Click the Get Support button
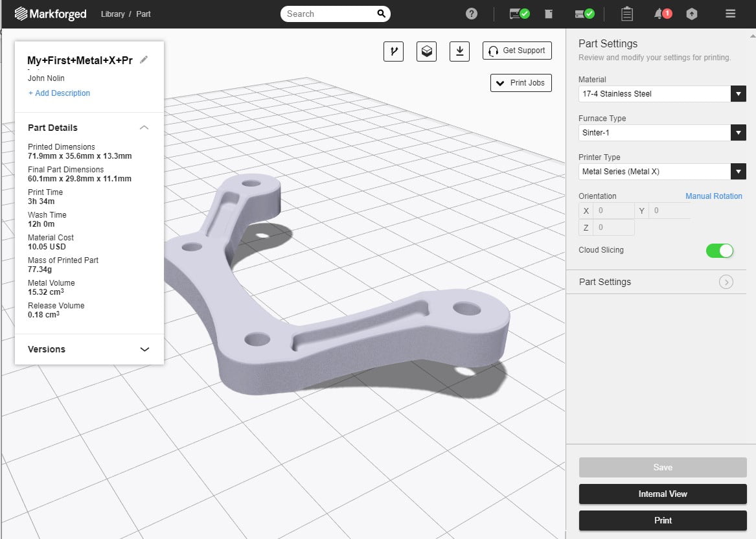 (517, 51)
